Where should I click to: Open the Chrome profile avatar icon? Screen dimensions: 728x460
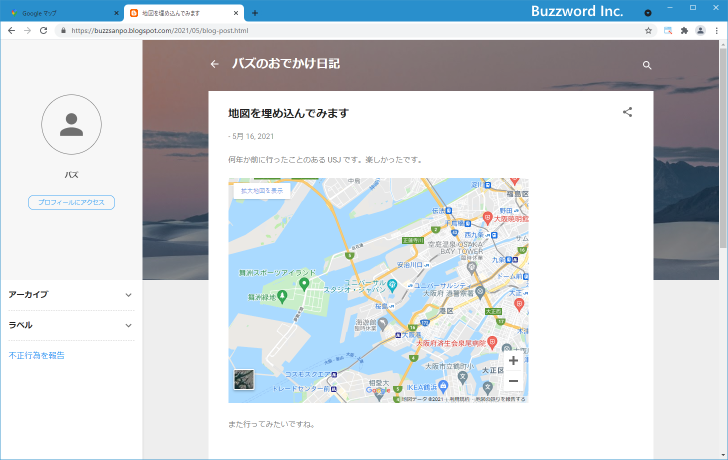pyautogui.click(x=700, y=31)
